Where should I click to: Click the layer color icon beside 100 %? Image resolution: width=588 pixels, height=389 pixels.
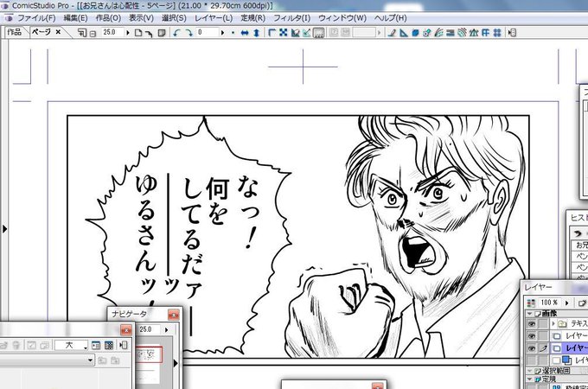tap(531, 303)
